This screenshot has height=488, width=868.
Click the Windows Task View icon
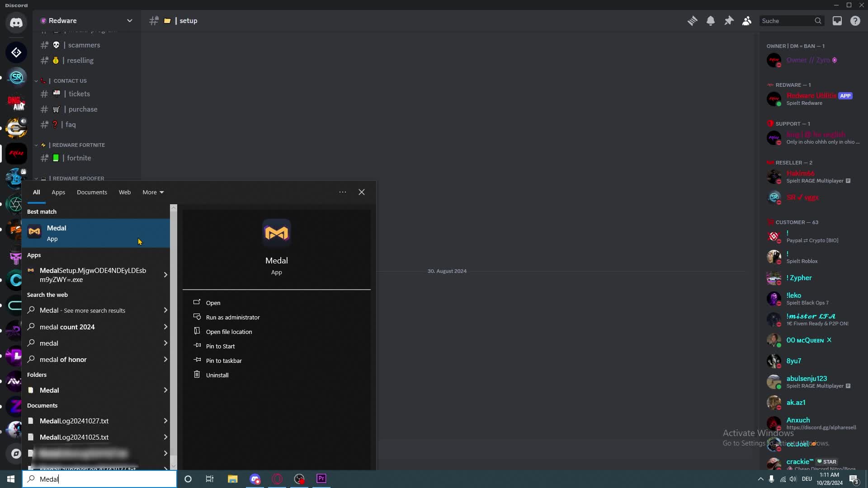click(210, 479)
